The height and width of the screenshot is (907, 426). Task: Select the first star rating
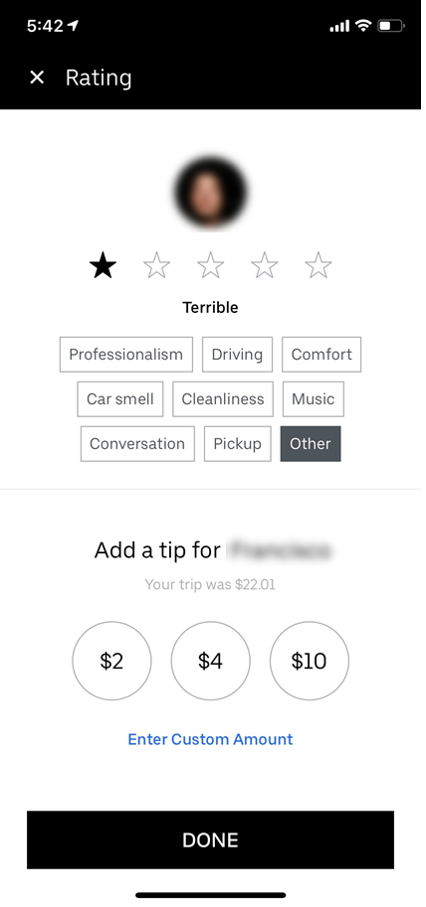pos(103,266)
